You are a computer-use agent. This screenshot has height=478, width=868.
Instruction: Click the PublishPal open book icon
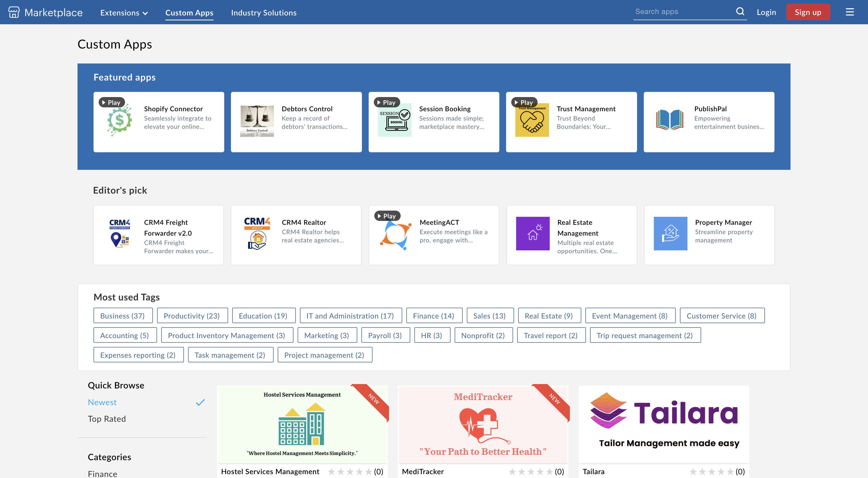[x=670, y=120]
